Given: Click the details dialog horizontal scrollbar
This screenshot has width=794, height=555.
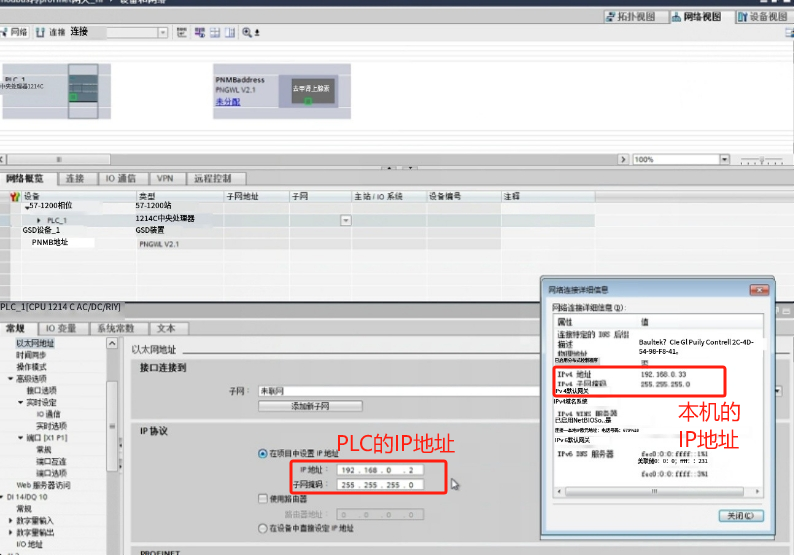Looking at the screenshot, I should pos(654,492).
